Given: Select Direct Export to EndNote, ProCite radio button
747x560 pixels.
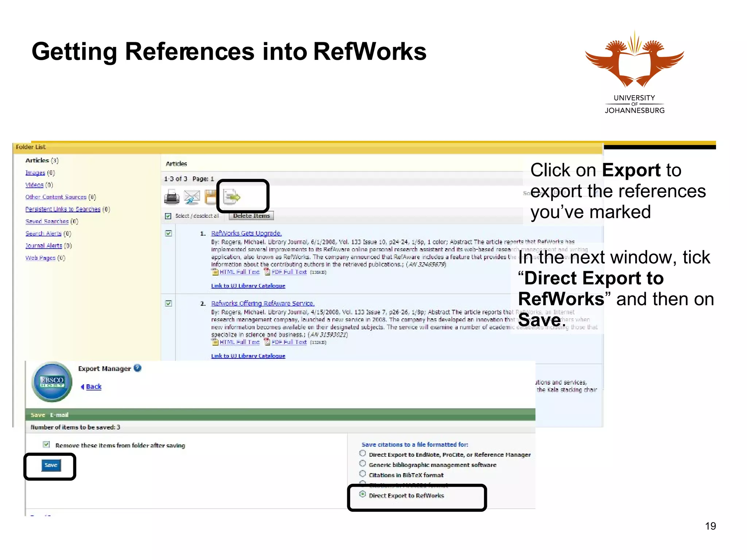Looking at the screenshot, I should tap(363, 454).
